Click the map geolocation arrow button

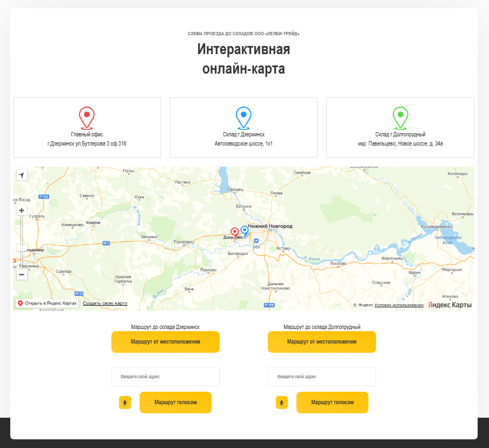coord(22,175)
